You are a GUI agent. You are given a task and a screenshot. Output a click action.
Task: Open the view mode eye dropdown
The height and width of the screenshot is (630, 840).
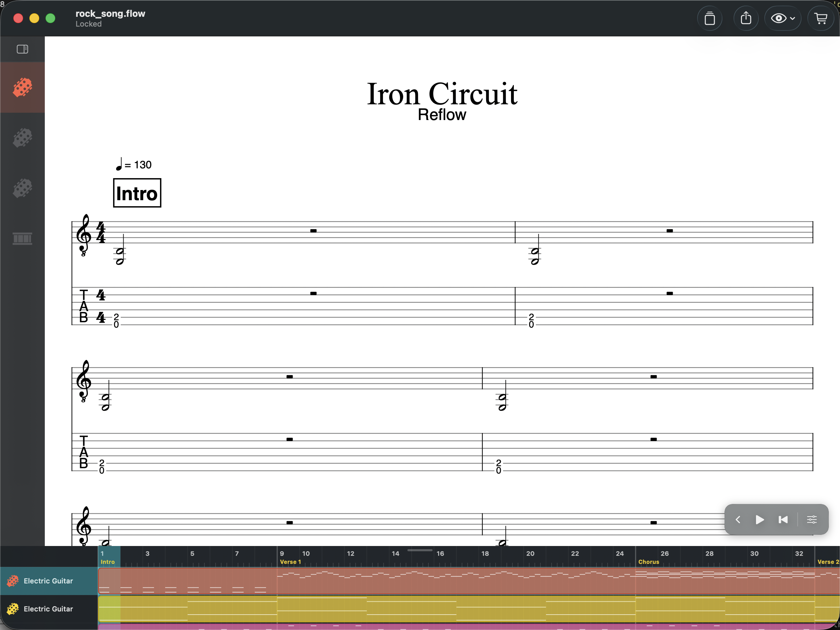(779, 18)
